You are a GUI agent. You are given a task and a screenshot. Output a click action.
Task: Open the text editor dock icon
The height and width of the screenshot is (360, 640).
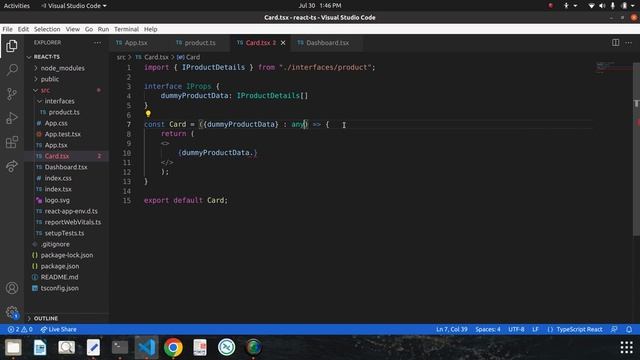coord(93,347)
